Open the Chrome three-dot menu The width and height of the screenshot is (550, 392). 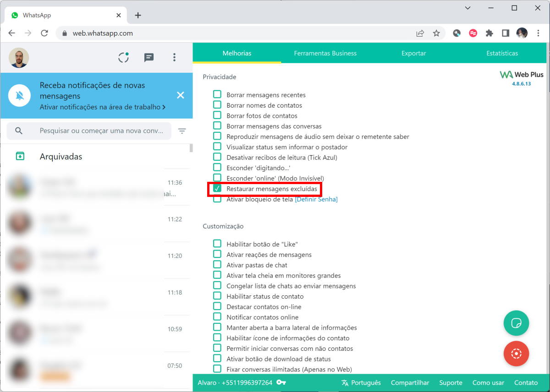coord(538,33)
